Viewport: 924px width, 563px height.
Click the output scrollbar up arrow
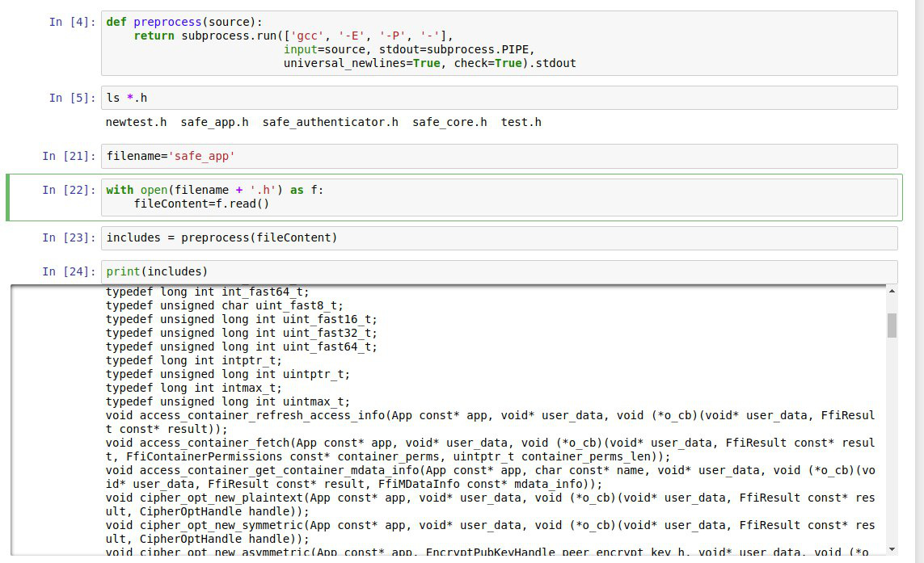(x=892, y=291)
